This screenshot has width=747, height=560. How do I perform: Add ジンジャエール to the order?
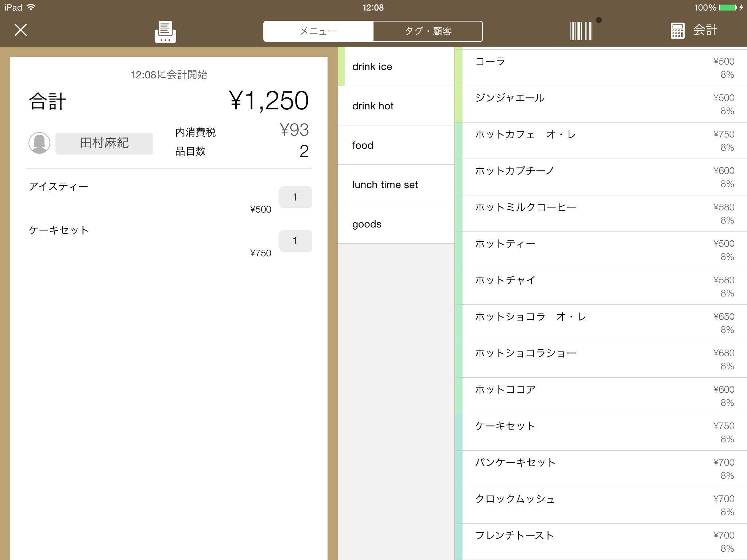point(601,104)
